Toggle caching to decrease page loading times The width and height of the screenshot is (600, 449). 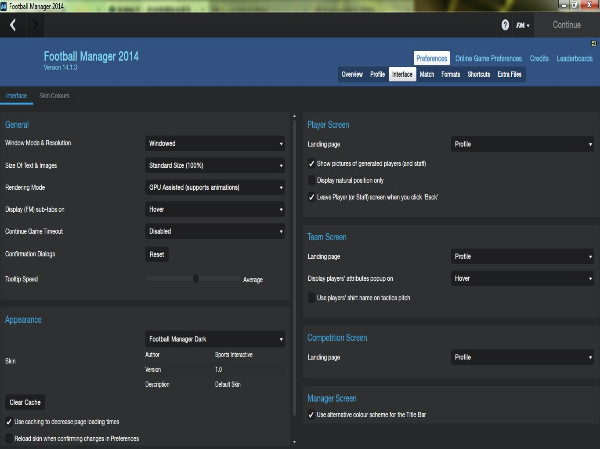pyautogui.click(x=10, y=423)
